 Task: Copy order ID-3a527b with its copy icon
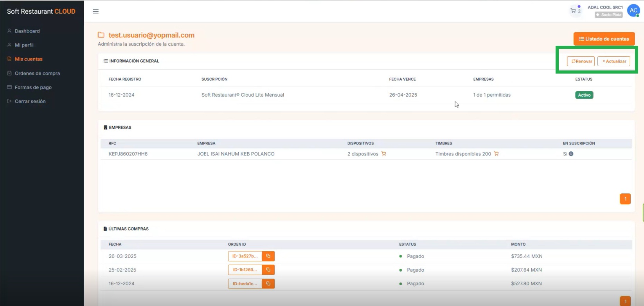(x=268, y=256)
